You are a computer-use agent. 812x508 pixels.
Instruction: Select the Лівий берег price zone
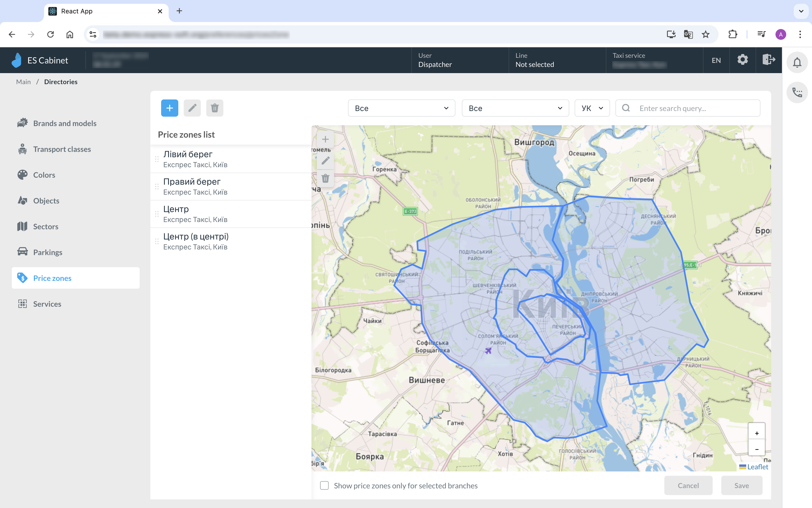[231, 159]
